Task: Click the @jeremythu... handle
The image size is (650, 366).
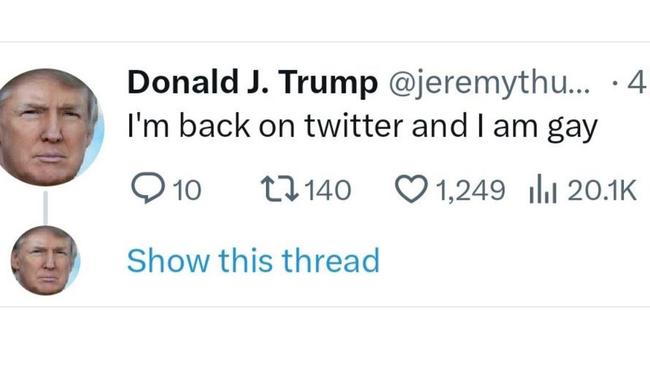Action: (488, 83)
